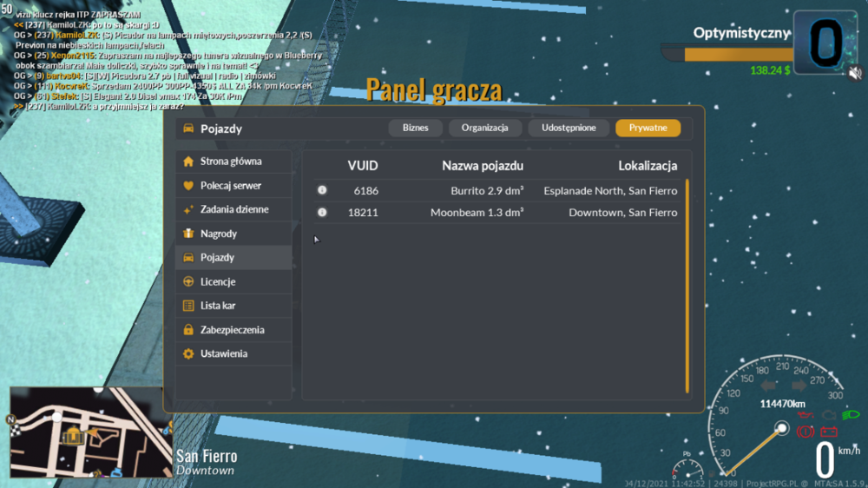Select the Burrito 2.9 dm³ vehicle name
The height and width of the screenshot is (488, 868).
pos(487,190)
